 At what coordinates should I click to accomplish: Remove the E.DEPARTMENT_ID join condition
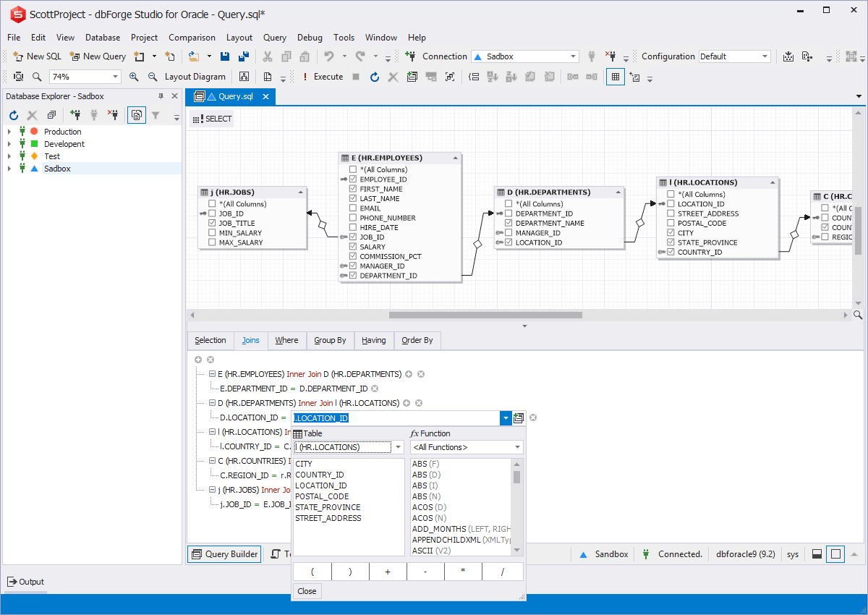tap(375, 389)
